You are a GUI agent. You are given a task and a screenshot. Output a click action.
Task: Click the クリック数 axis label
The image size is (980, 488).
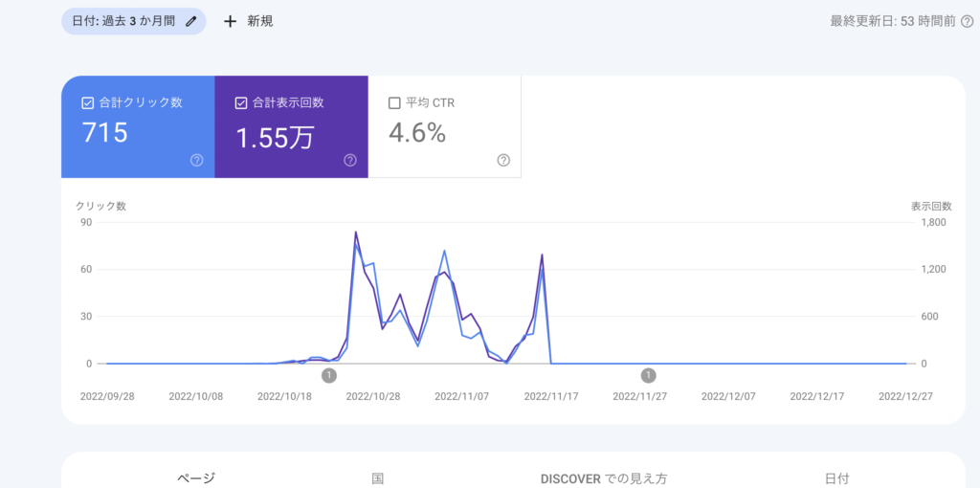click(101, 206)
